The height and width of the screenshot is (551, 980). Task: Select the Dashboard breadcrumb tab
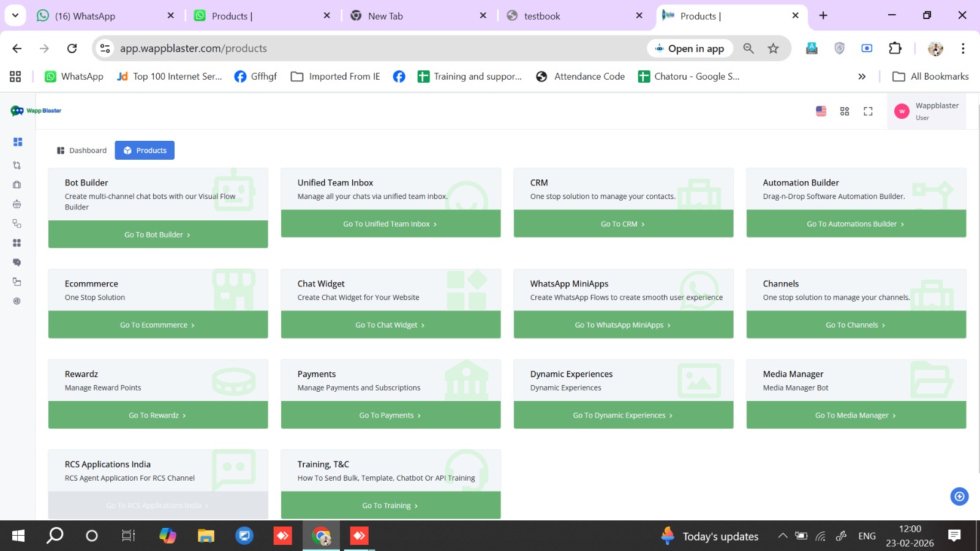[x=81, y=151]
